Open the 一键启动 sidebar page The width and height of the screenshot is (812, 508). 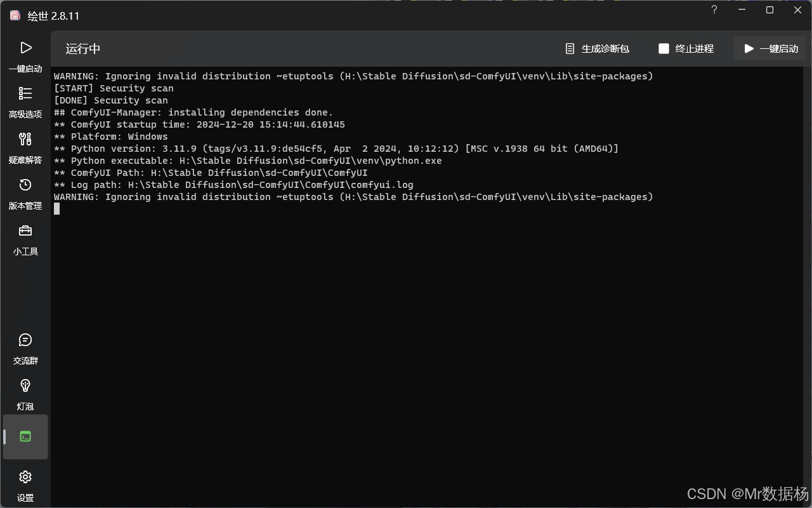[x=25, y=57]
